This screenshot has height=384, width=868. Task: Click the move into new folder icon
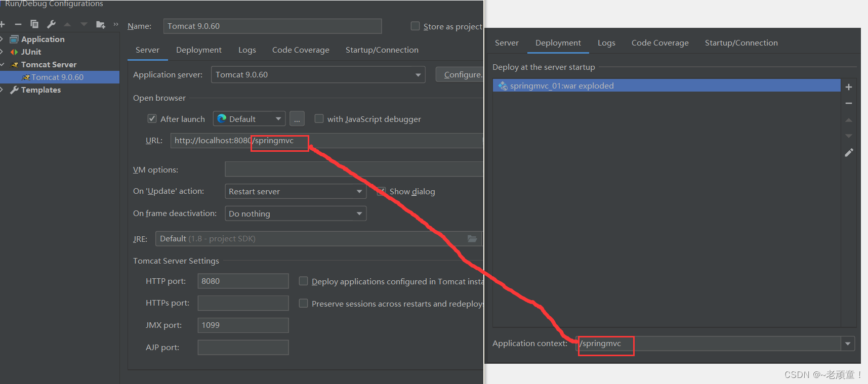pos(101,24)
